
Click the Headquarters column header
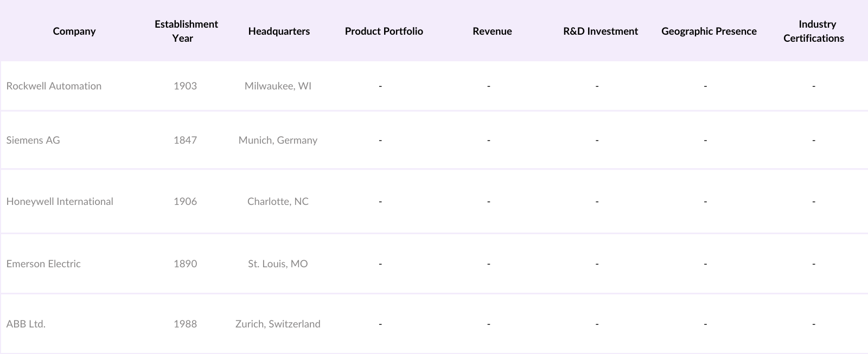279,31
